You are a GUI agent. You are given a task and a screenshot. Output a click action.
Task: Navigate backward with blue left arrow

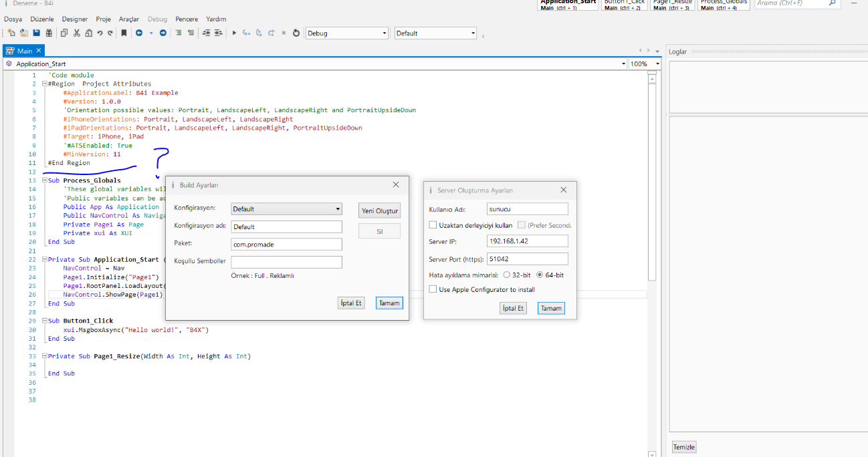[x=139, y=33]
